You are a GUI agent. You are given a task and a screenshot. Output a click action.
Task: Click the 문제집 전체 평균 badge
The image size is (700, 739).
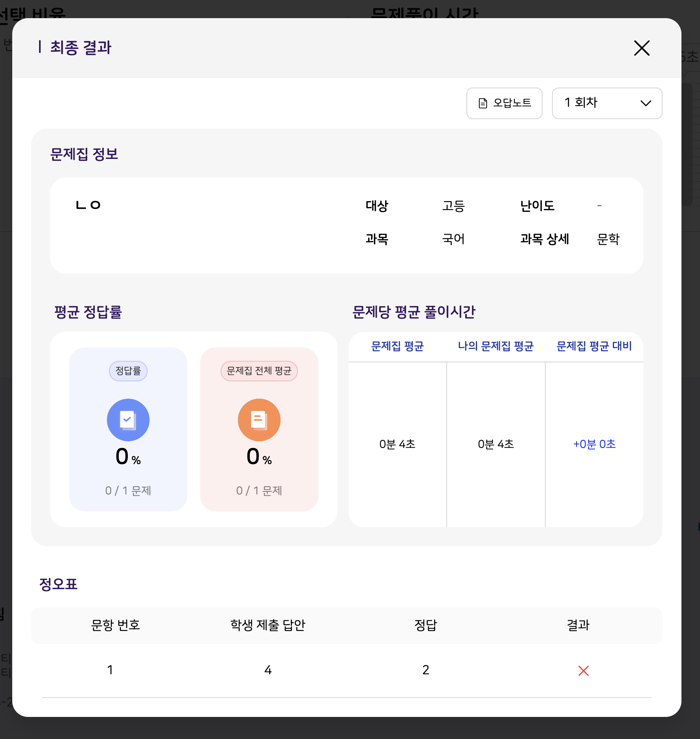tap(259, 371)
